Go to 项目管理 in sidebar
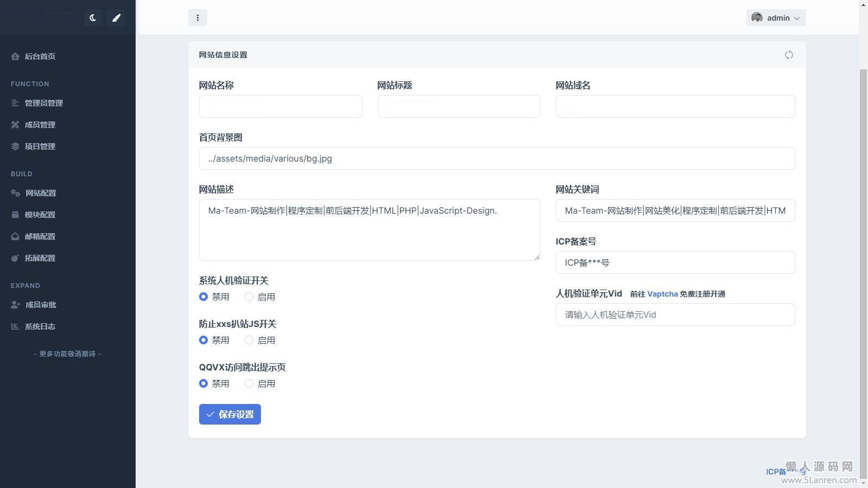This screenshot has height=488, width=868. tap(40, 146)
